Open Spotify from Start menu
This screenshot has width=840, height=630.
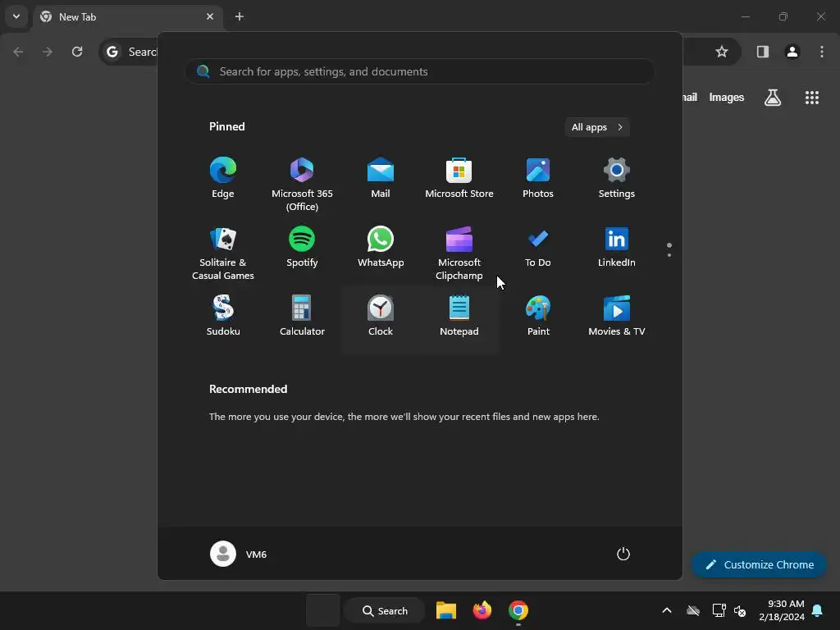(x=302, y=247)
